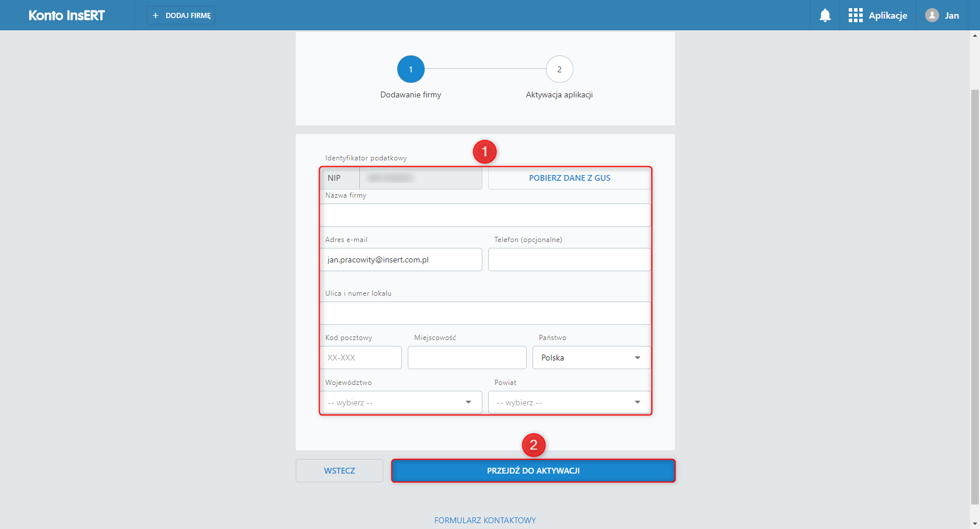Click the Aktywacja aplikacji step label
This screenshot has width=980, height=529.
click(559, 94)
